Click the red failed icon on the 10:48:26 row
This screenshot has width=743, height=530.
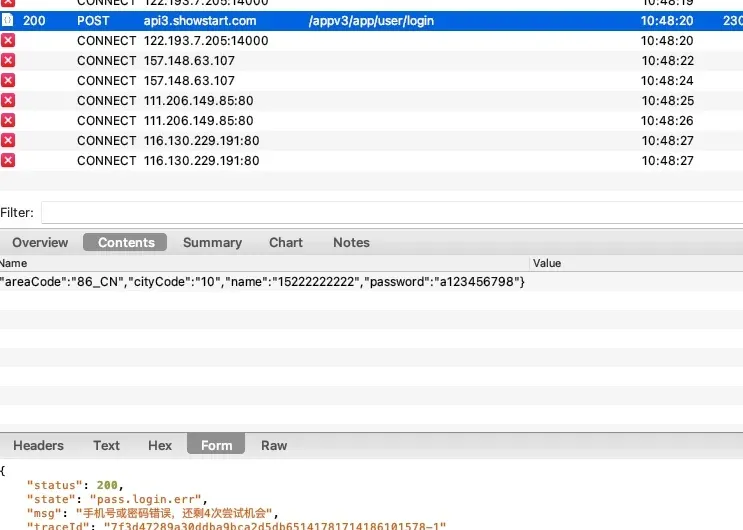8,120
